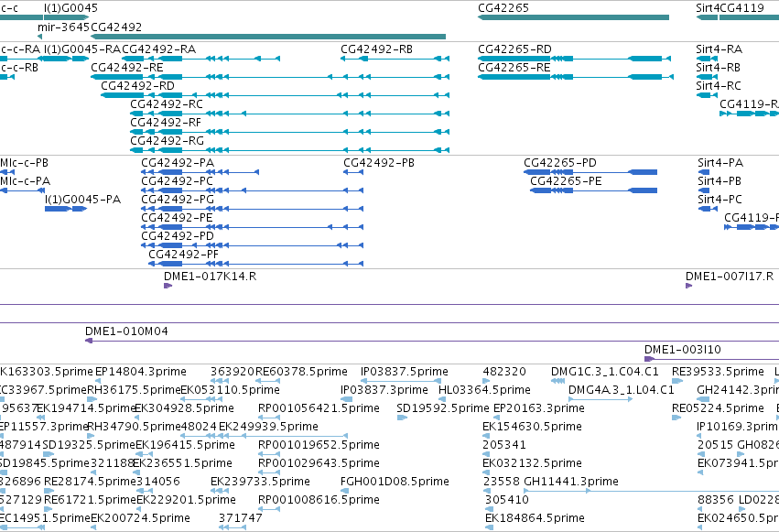Click the CG42492-RA transcript label
Image resolution: width=779 pixels, height=532 pixels.
click(159, 49)
